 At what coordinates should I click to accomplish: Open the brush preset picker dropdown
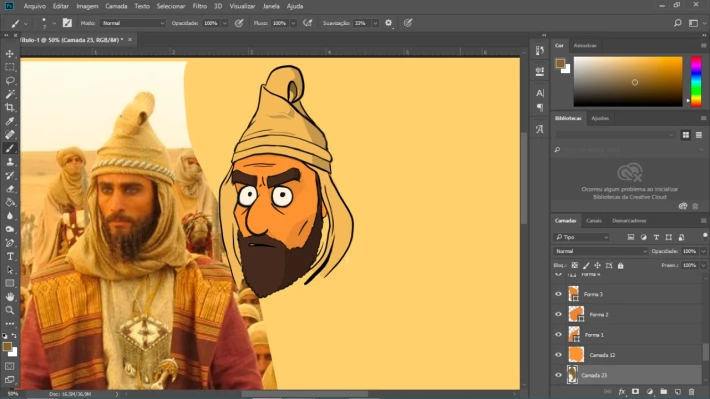click(54, 23)
